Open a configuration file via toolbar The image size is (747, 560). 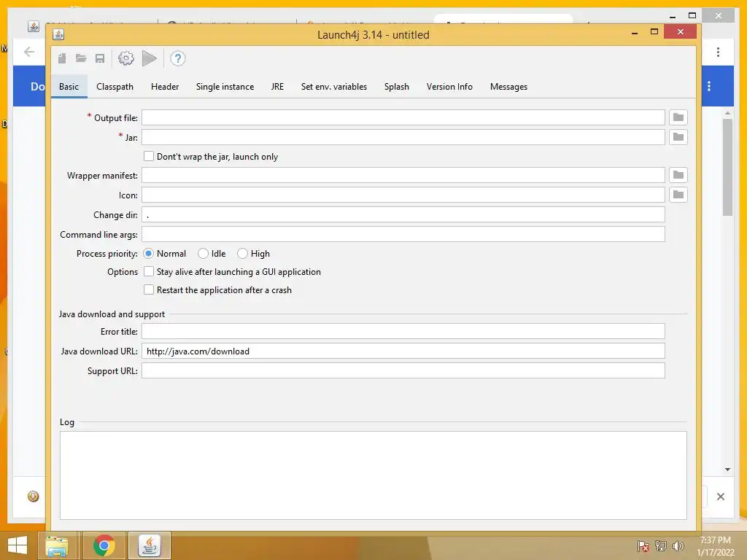(81, 58)
